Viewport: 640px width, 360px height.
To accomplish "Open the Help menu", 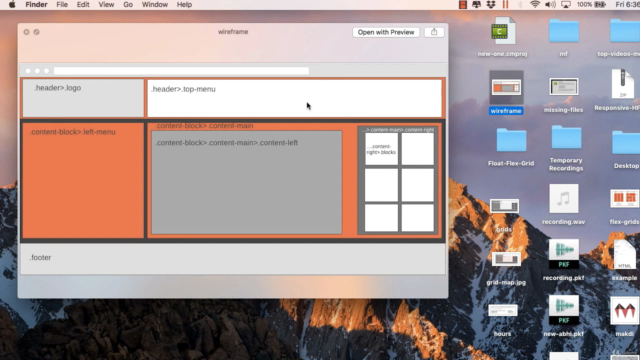I will tap(184, 4).
